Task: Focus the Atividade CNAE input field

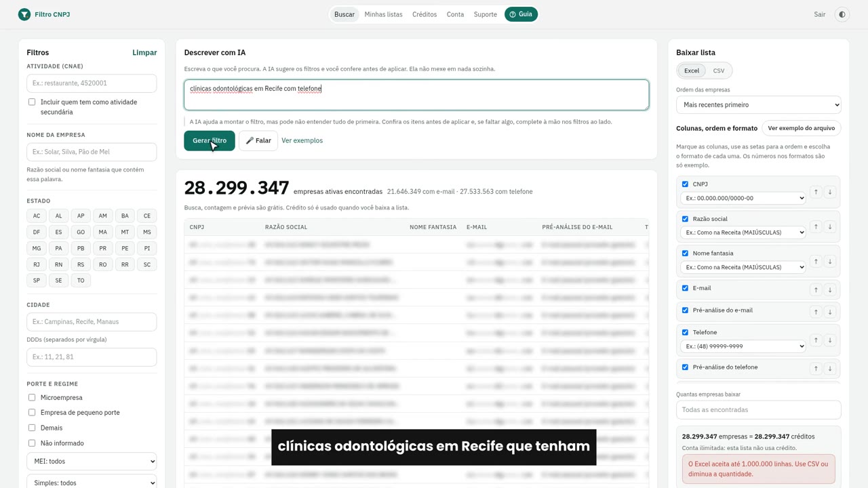Action: (x=92, y=83)
